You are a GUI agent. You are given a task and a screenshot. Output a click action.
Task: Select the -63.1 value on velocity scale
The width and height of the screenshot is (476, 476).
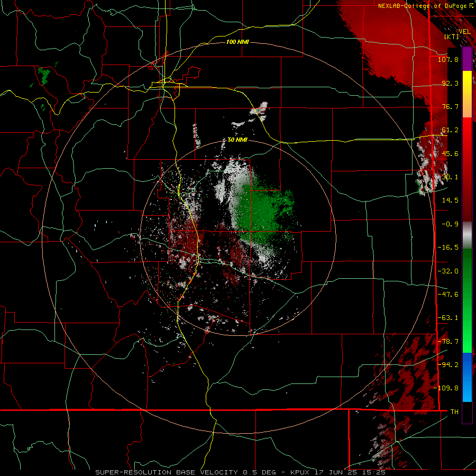(x=448, y=318)
